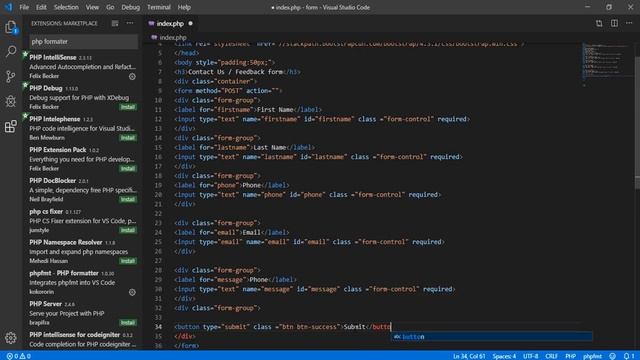Open the Go menu
640x360 pixels.
coord(110,7)
